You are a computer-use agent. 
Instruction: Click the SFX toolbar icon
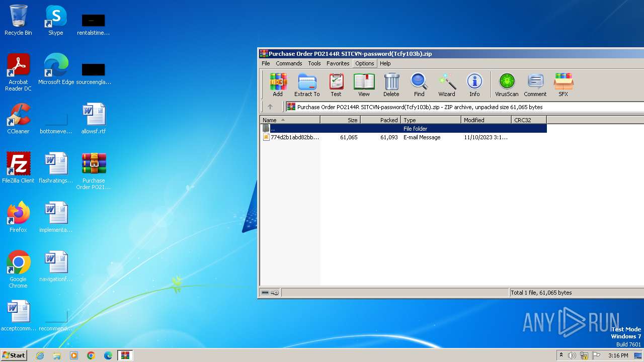click(563, 84)
